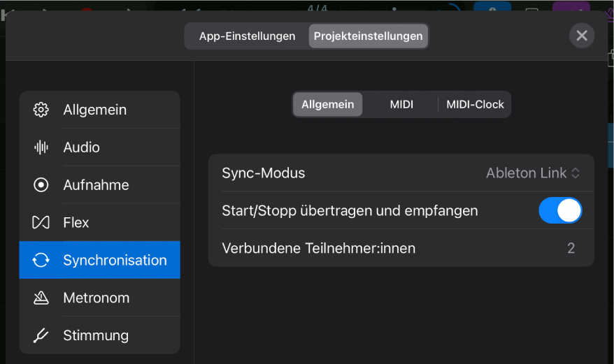614x364 pixels.
Task: Open the MIDI-Clock segment
Action: click(x=475, y=105)
